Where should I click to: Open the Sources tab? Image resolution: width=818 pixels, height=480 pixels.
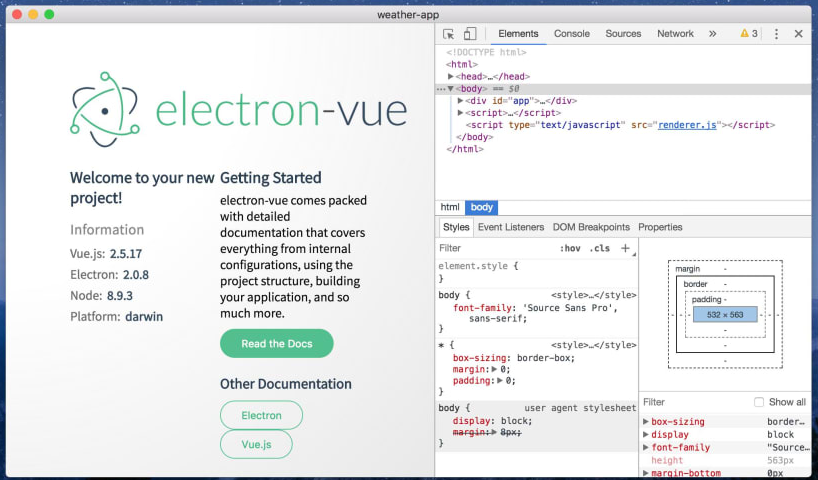tap(623, 34)
